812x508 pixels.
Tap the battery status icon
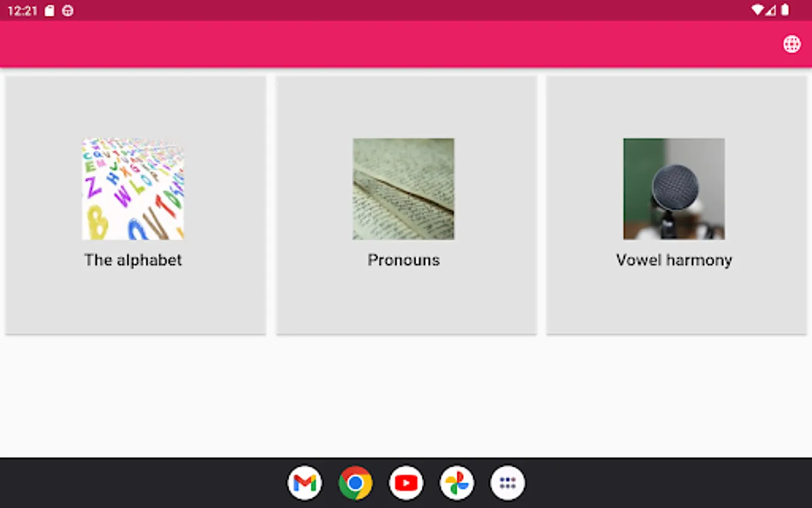tap(785, 10)
